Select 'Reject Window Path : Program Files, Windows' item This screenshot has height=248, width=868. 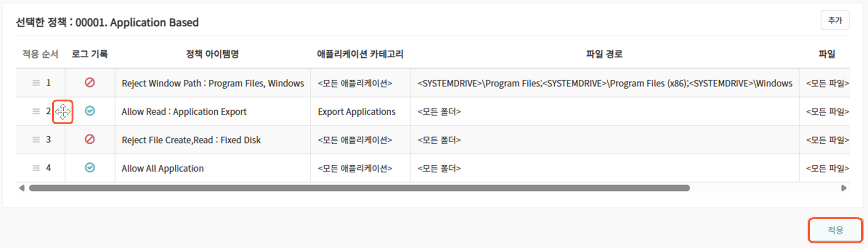(x=212, y=83)
